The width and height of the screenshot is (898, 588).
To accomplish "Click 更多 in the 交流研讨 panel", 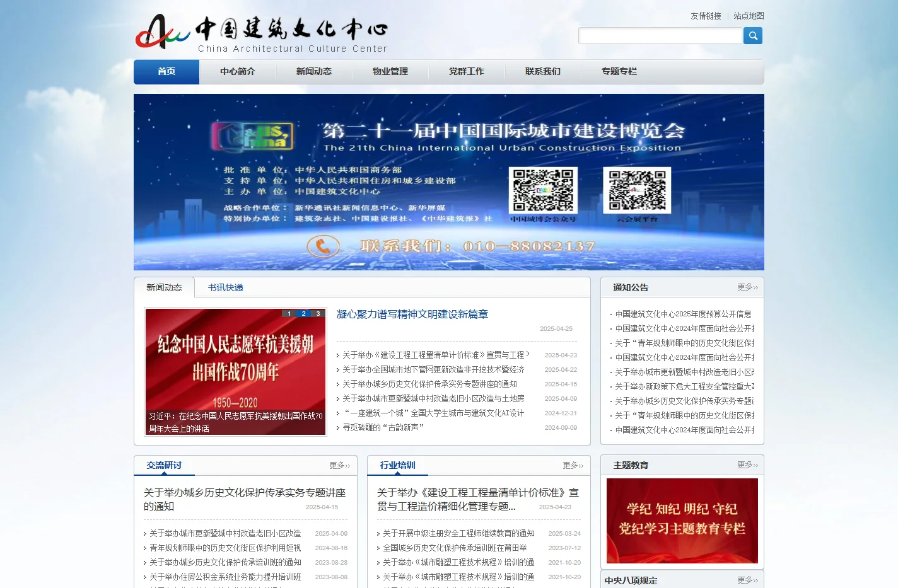I will click(x=340, y=466).
